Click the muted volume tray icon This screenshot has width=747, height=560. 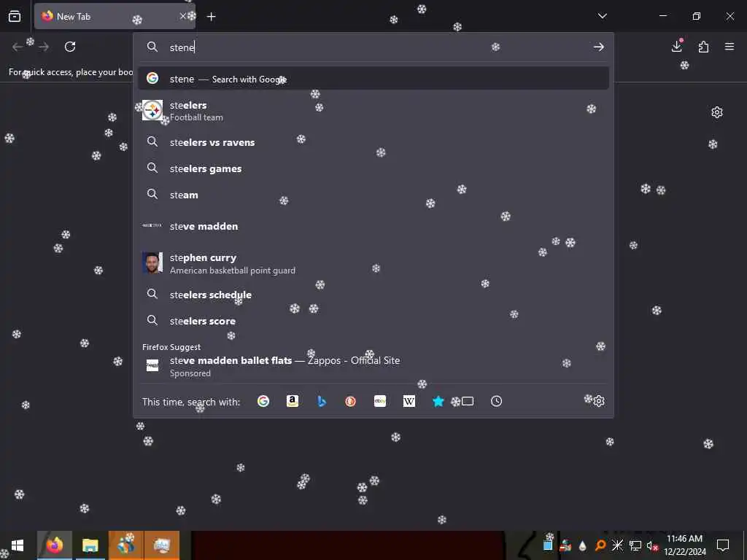coord(652,545)
